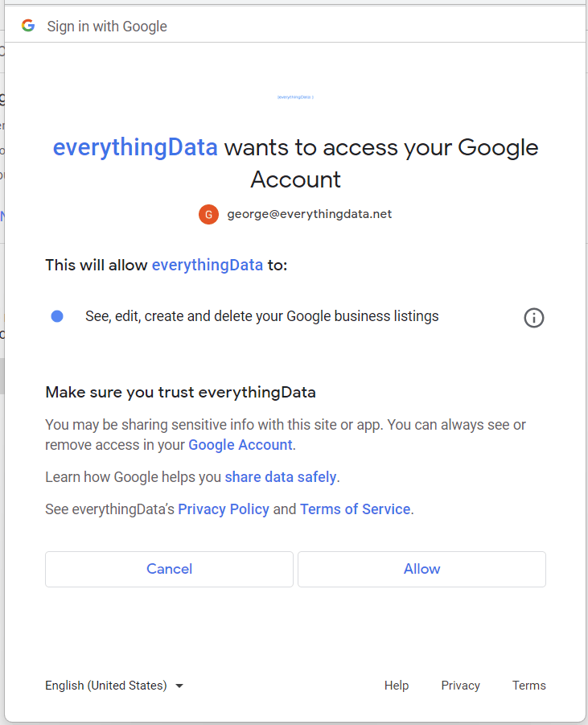588x725 pixels.
Task: Click the 'Sign in with Google' title text
Action: (x=107, y=27)
